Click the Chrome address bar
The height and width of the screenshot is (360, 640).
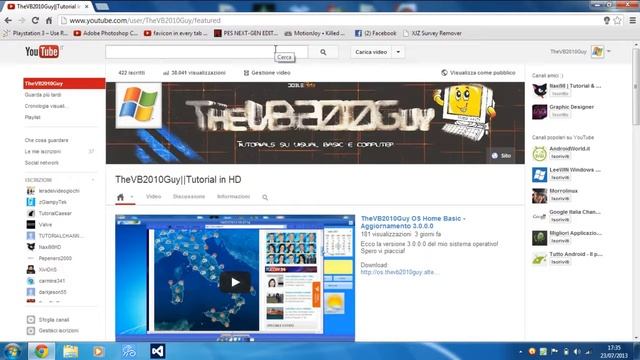coord(331,20)
